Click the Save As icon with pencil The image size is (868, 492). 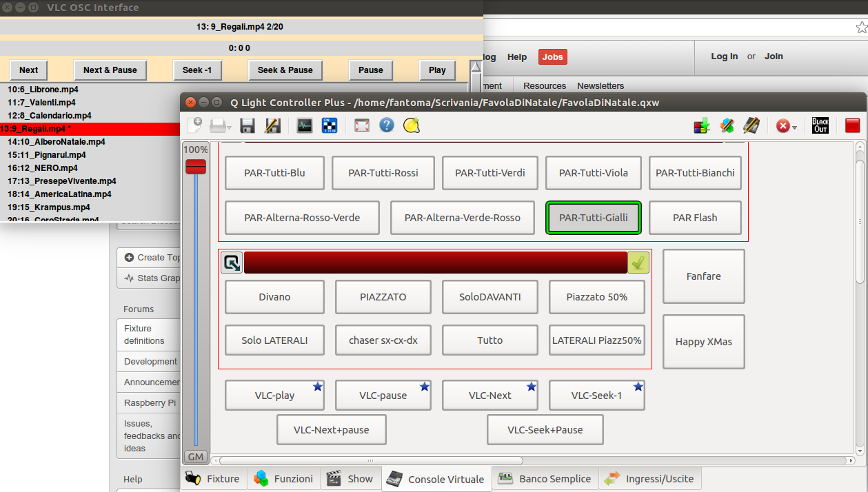pos(272,125)
